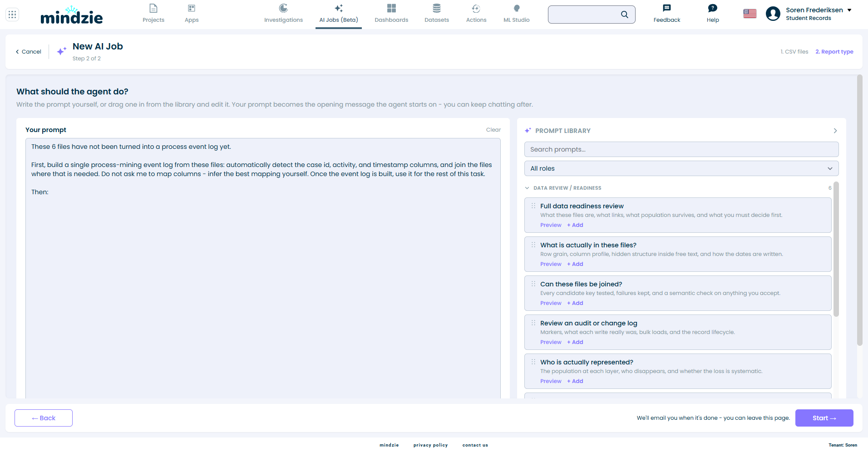868x452 pixels.
Task: Open Datasets
Action: pos(437,14)
